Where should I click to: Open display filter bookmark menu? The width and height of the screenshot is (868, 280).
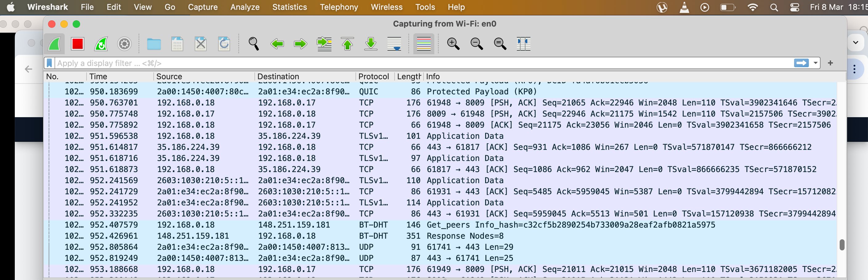[x=50, y=63]
